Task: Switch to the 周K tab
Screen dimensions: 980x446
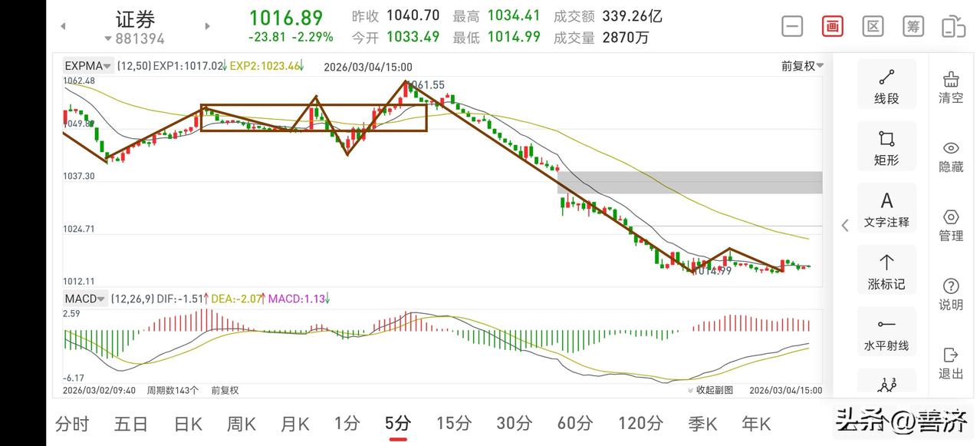Action: pos(242,423)
